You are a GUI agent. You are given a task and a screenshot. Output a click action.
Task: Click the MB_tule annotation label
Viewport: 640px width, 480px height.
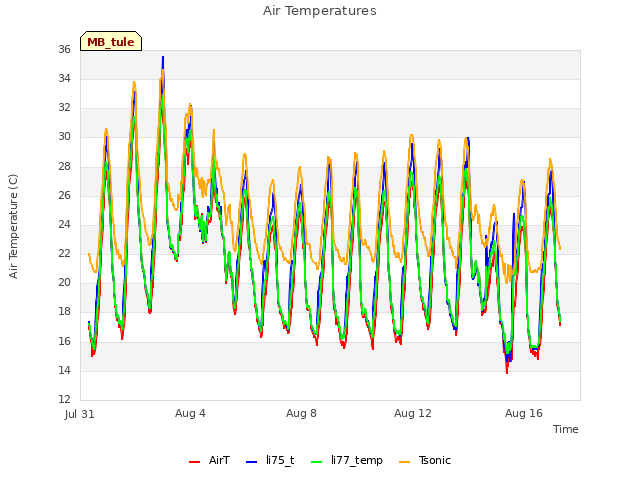(111, 42)
